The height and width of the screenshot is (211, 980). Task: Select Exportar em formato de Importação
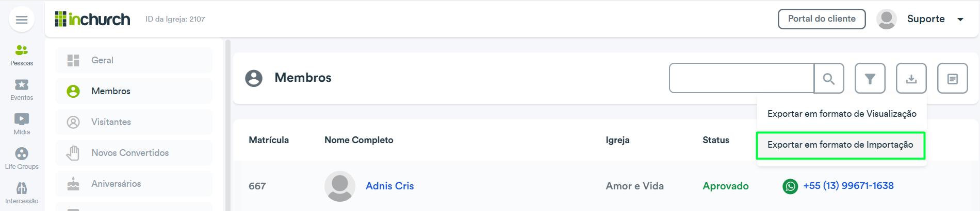point(841,145)
